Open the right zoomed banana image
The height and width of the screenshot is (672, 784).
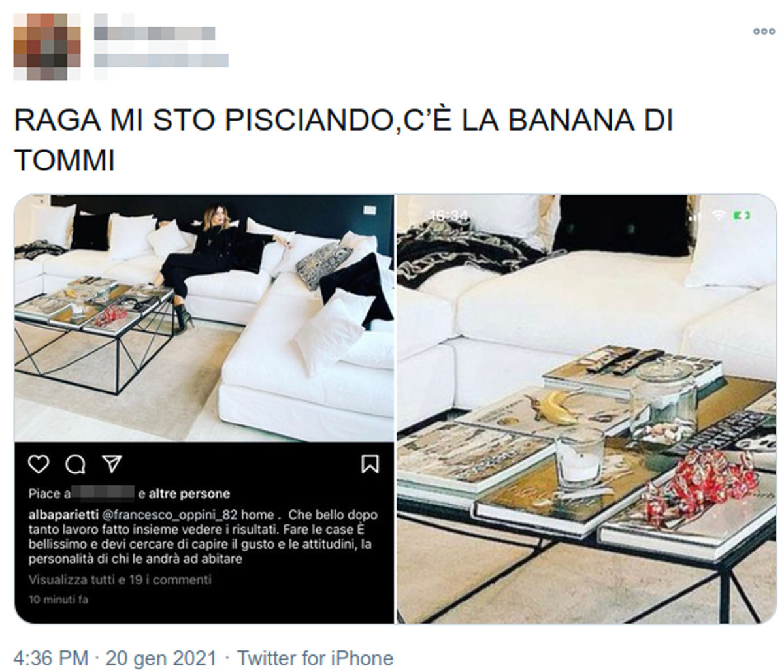[x=587, y=409]
